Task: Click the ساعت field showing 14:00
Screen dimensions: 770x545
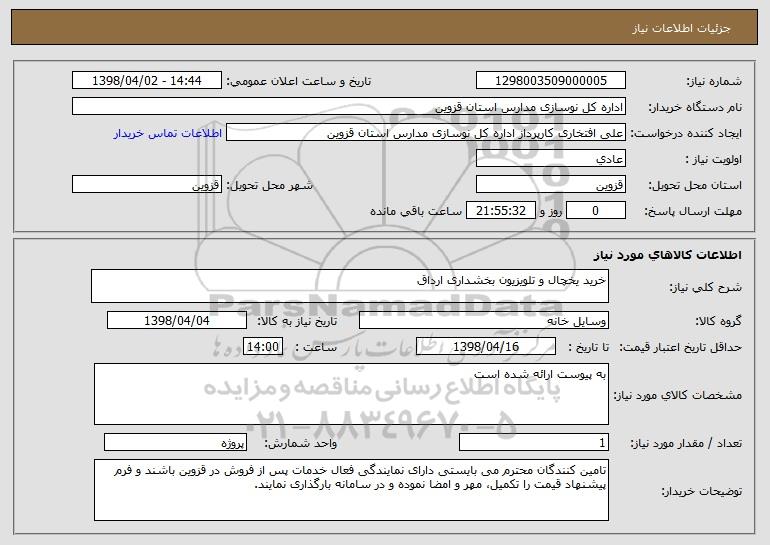Action: 263,346
